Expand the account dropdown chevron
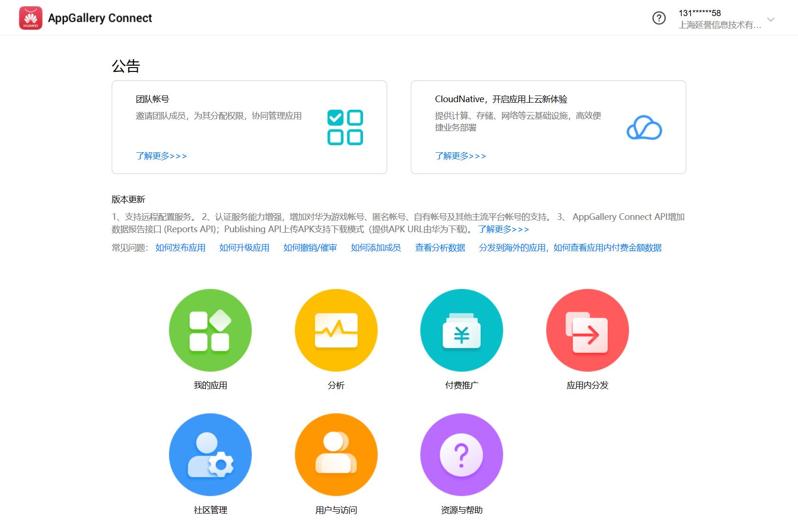The width and height of the screenshot is (798, 532). point(771,19)
